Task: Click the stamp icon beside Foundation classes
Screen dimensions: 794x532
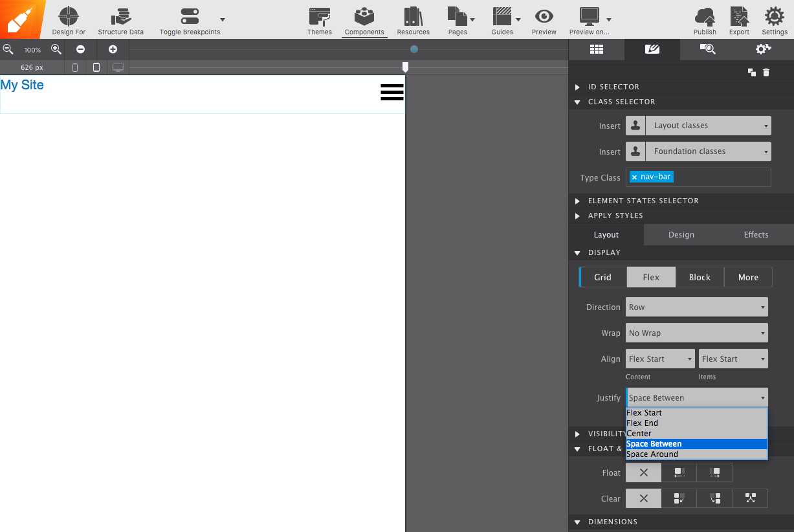Action: [635, 151]
